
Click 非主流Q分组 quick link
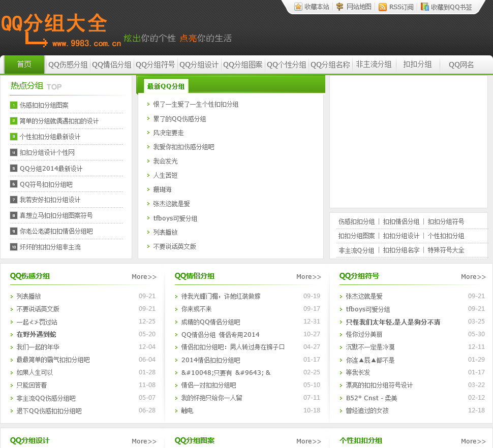[x=356, y=250]
